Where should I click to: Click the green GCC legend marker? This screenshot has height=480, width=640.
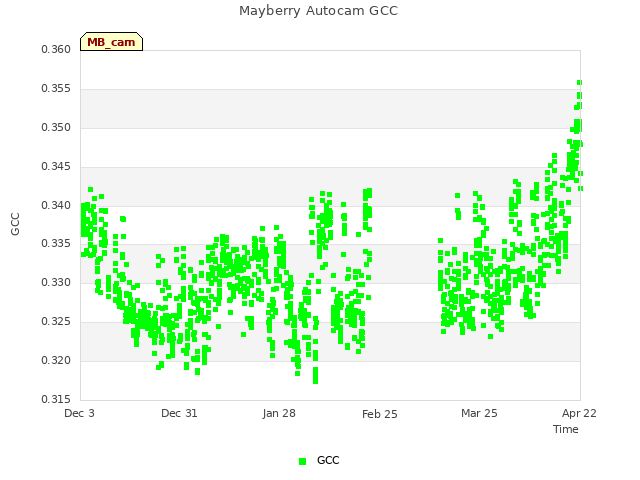pyautogui.click(x=302, y=461)
